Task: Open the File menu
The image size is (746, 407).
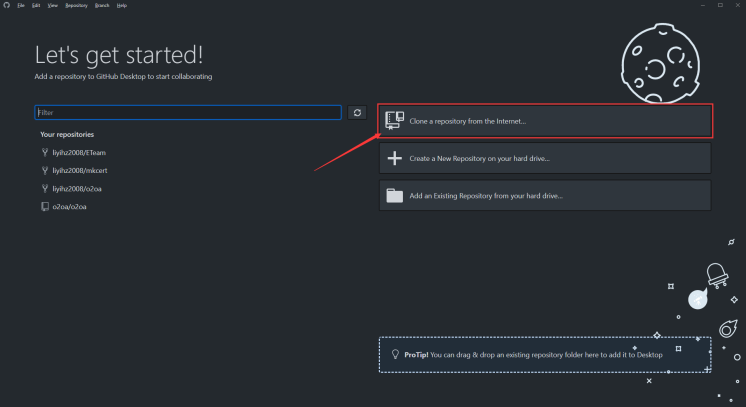Action: click(20, 5)
